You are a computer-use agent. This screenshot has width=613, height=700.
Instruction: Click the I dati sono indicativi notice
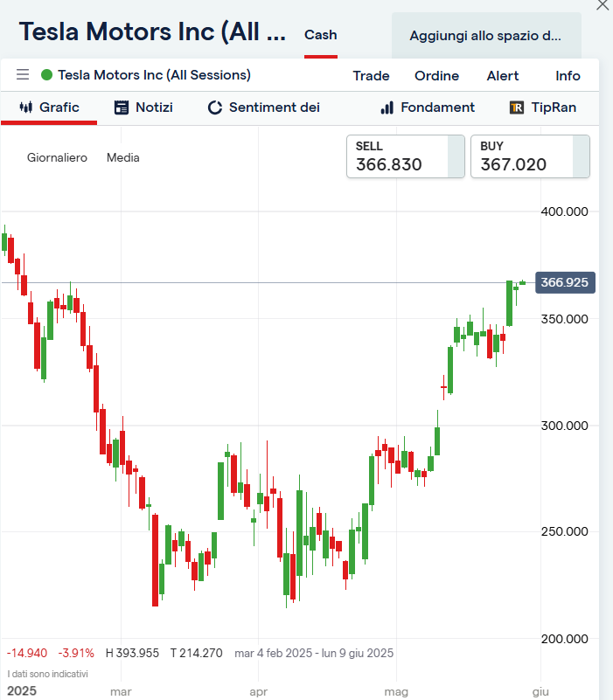tap(48, 674)
